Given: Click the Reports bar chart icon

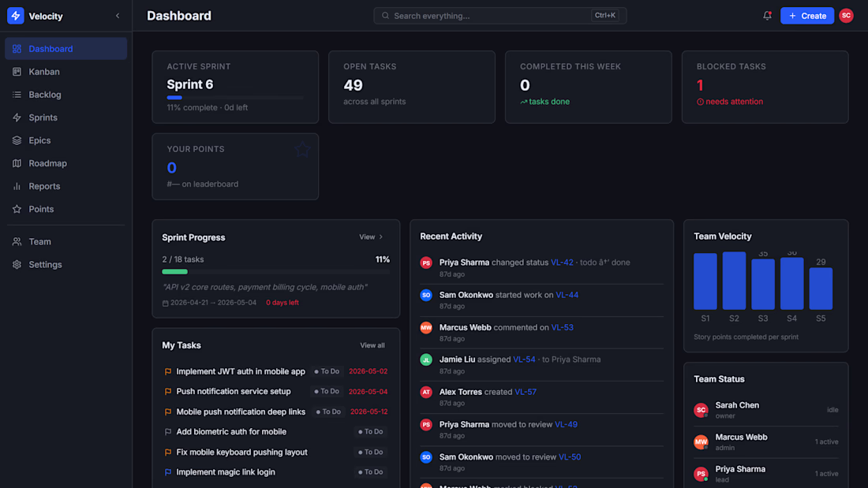Looking at the screenshot, I should tap(17, 187).
